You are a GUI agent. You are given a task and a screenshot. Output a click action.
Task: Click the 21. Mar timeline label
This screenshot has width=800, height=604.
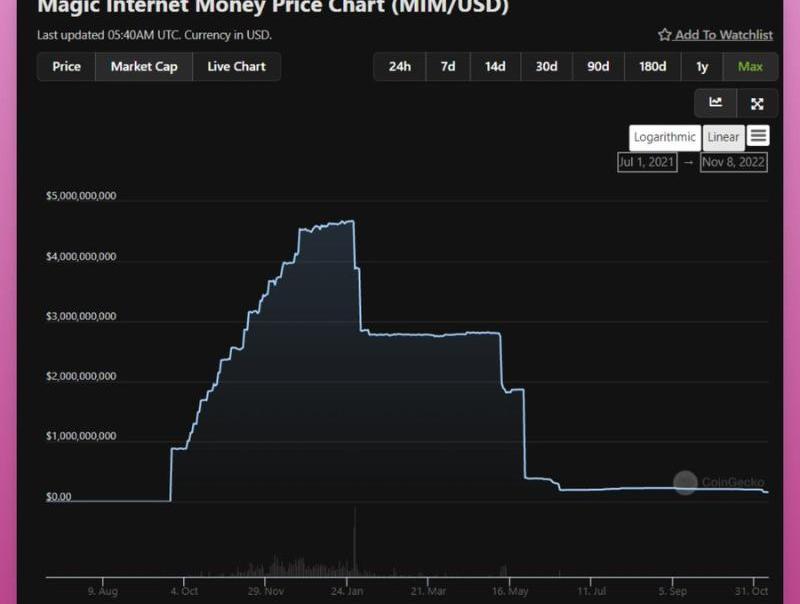428,591
